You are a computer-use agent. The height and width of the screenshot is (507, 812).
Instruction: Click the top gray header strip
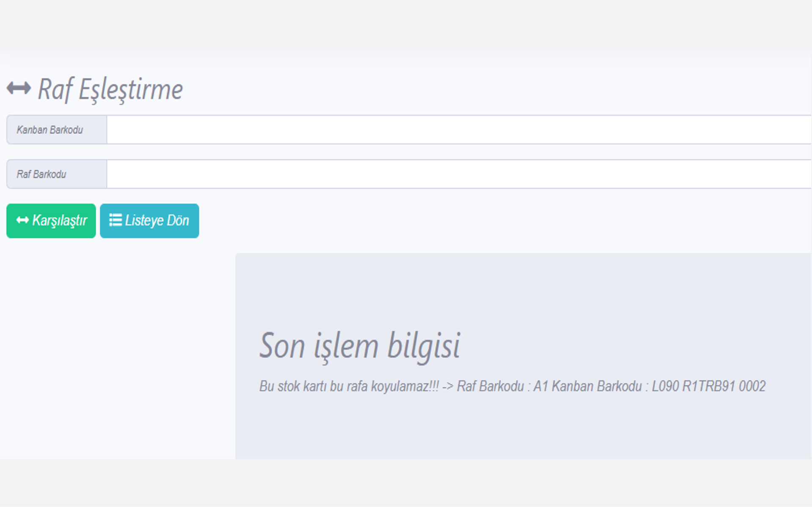point(406,23)
